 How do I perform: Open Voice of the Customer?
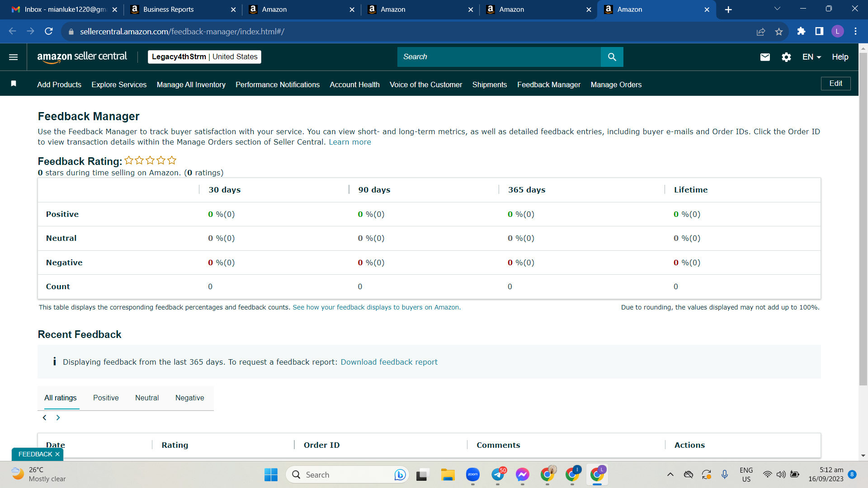point(426,84)
